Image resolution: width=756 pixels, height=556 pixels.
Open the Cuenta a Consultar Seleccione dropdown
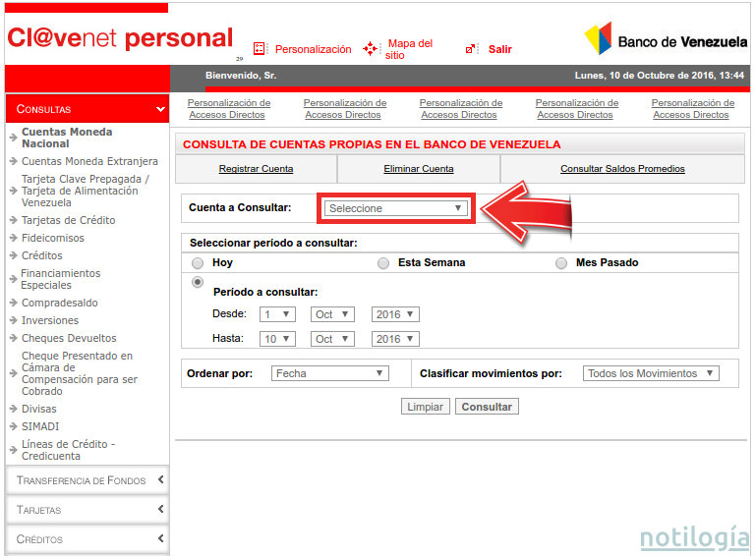(396, 208)
